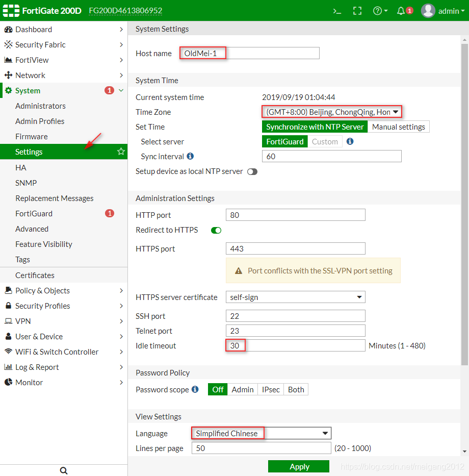Select Synchronize with NTP Server

click(315, 127)
